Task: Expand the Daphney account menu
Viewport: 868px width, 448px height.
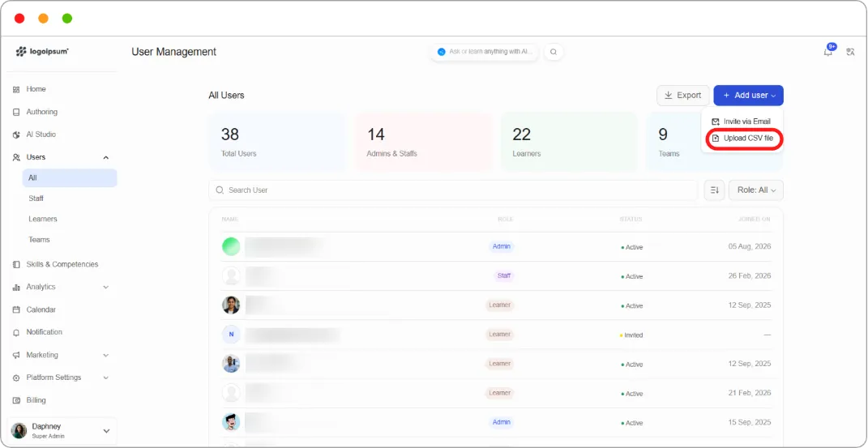Action: coord(107,431)
